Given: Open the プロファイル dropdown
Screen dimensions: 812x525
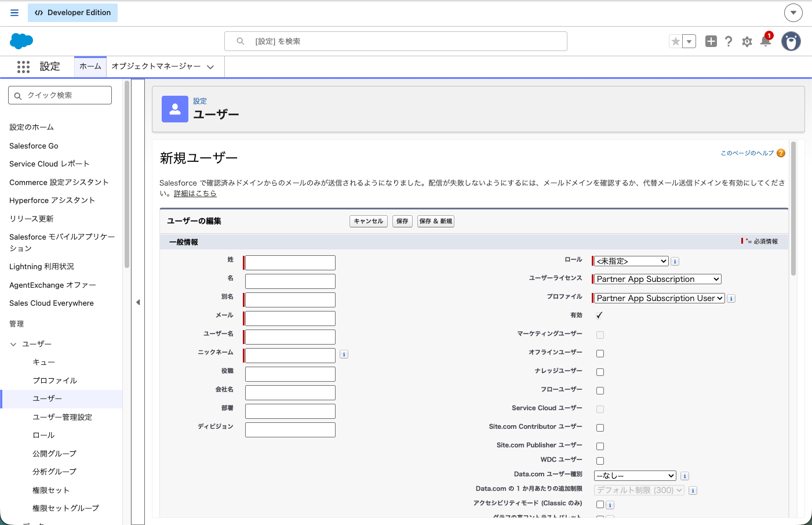Looking at the screenshot, I should coord(660,298).
